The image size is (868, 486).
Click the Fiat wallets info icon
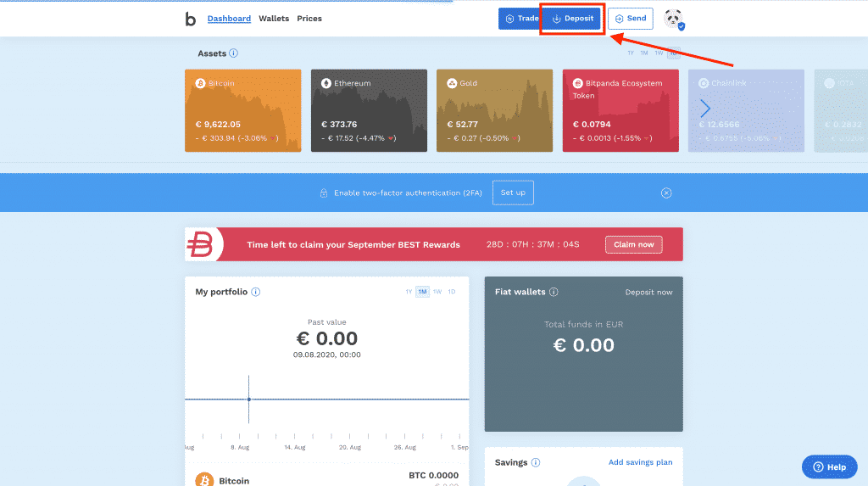coord(554,292)
